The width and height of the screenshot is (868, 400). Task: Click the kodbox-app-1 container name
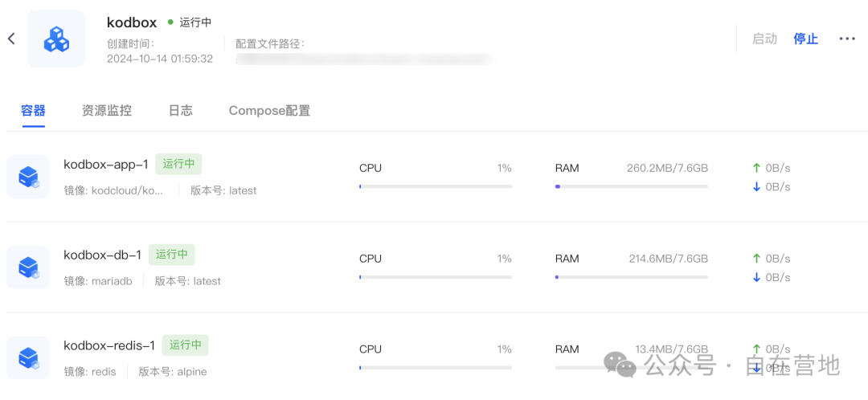[x=106, y=164]
